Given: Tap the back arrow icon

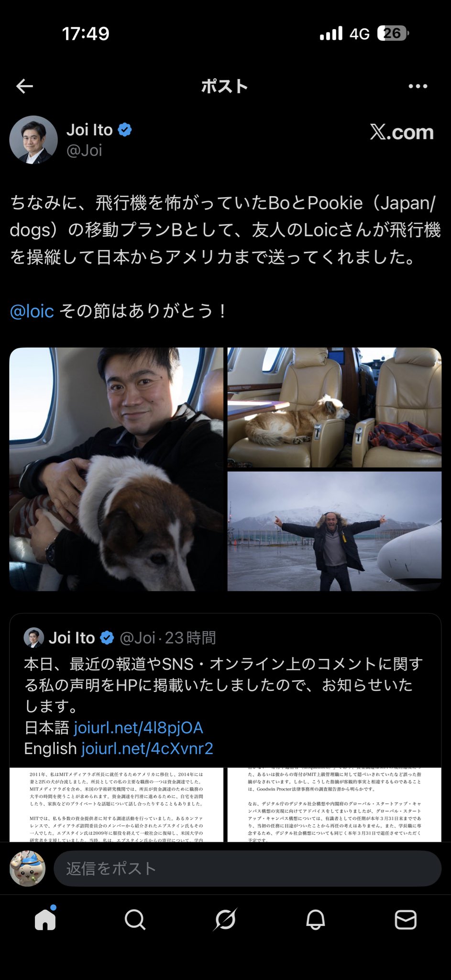Looking at the screenshot, I should coord(24,86).
